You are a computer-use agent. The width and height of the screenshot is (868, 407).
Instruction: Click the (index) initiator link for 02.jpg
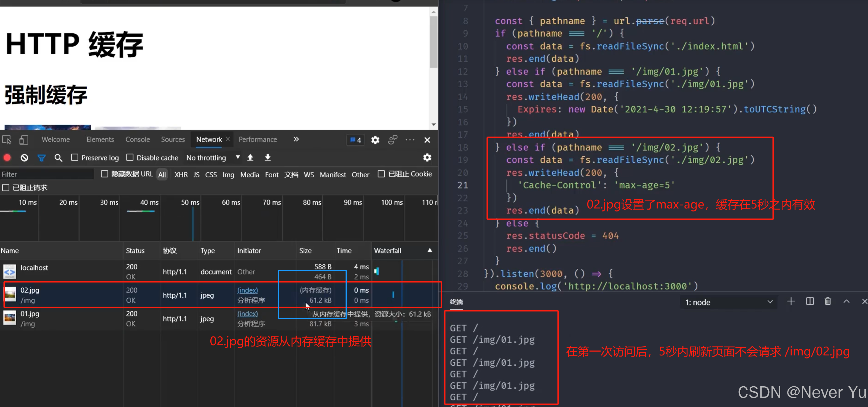247,290
